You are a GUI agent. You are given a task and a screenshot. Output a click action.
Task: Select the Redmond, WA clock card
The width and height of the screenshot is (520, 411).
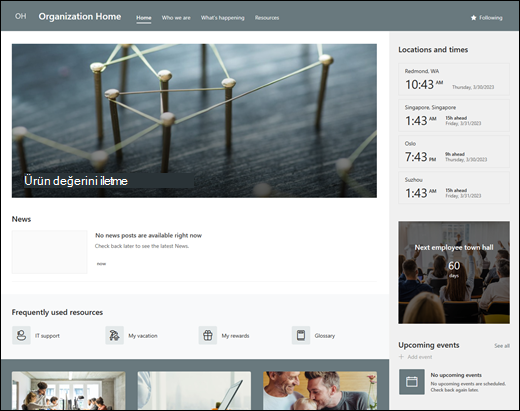[x=454, y=79]
